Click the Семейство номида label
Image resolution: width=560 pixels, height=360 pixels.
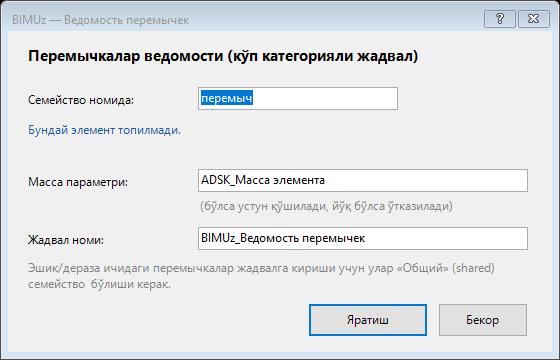[81, 100]
